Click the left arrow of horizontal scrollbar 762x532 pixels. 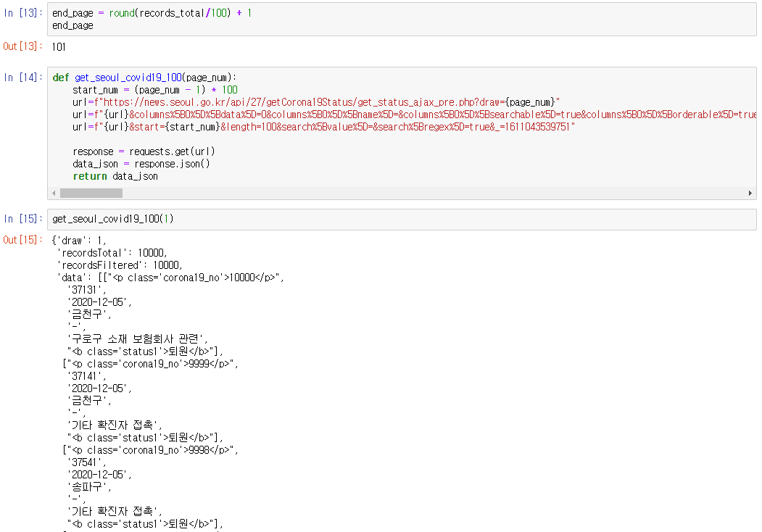coord(54,194)
